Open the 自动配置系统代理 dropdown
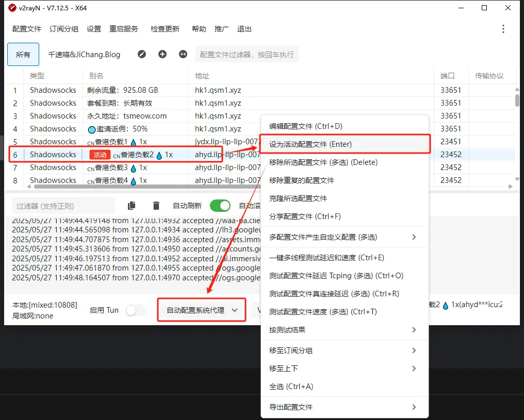Screen dimensions: 524x420 [x=202, y=310]
